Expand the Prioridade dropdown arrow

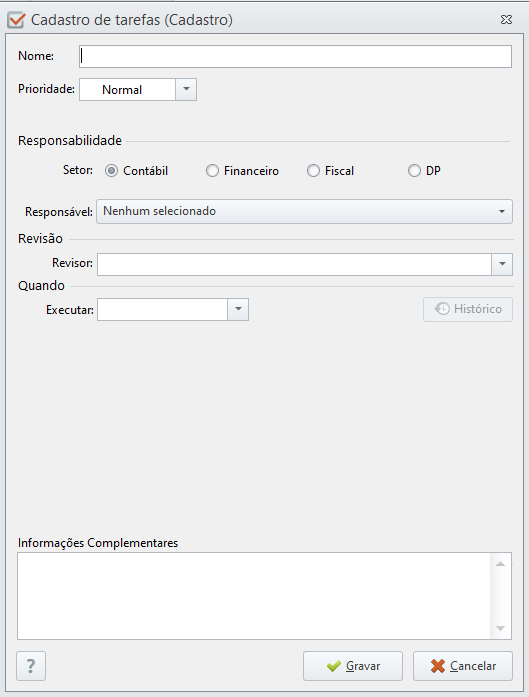point(186,89)
